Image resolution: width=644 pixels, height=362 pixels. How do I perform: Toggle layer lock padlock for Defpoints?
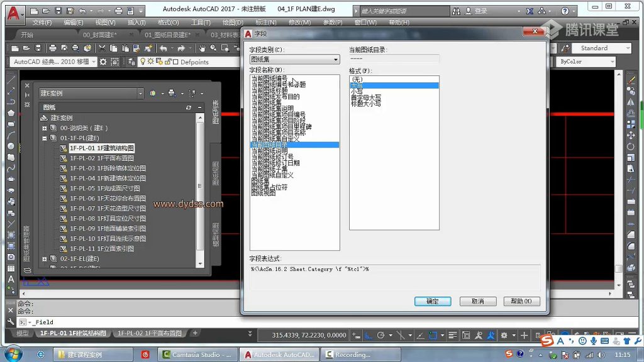click(x=167, y=62)
